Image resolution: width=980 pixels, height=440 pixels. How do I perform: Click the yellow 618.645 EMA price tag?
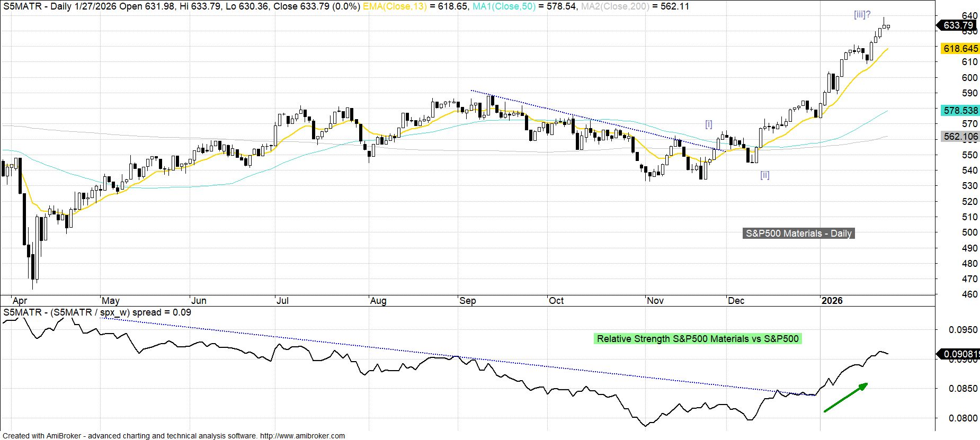[960, 49]
